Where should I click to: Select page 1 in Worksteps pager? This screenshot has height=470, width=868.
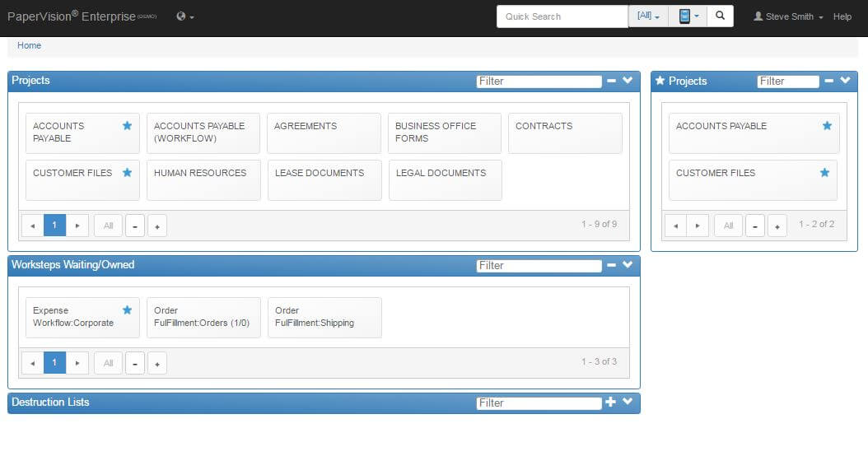(x=54, y=363)
